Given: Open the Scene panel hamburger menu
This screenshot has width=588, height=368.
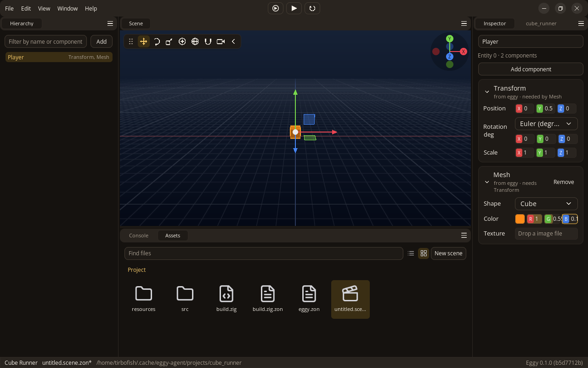Looking at the screenshot, I should (464, 23).
